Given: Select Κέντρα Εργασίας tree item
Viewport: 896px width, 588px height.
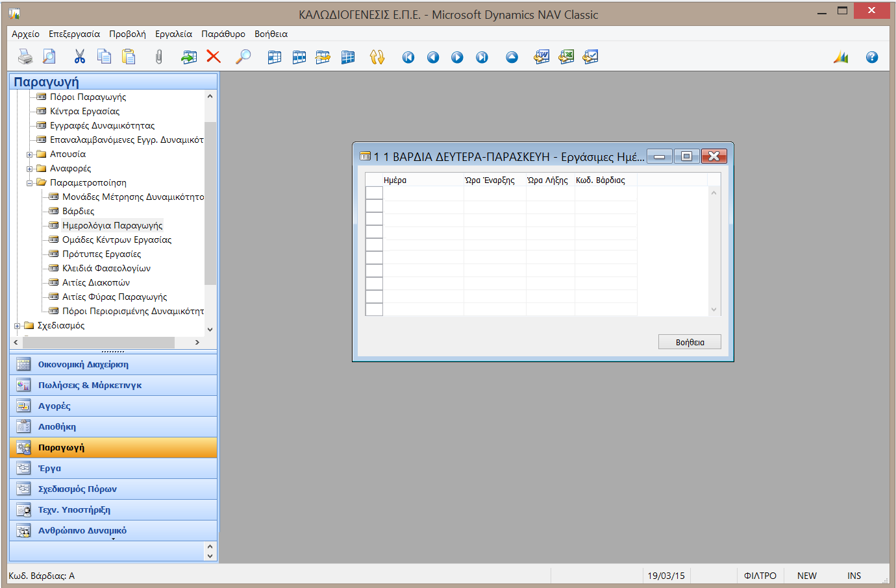Looking at the screenshot, I should [x=84, y=111].
